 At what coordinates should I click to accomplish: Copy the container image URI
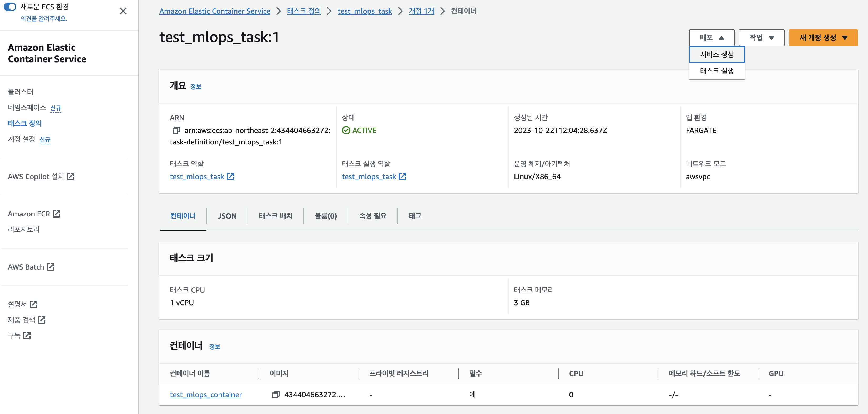pos(276,395)
